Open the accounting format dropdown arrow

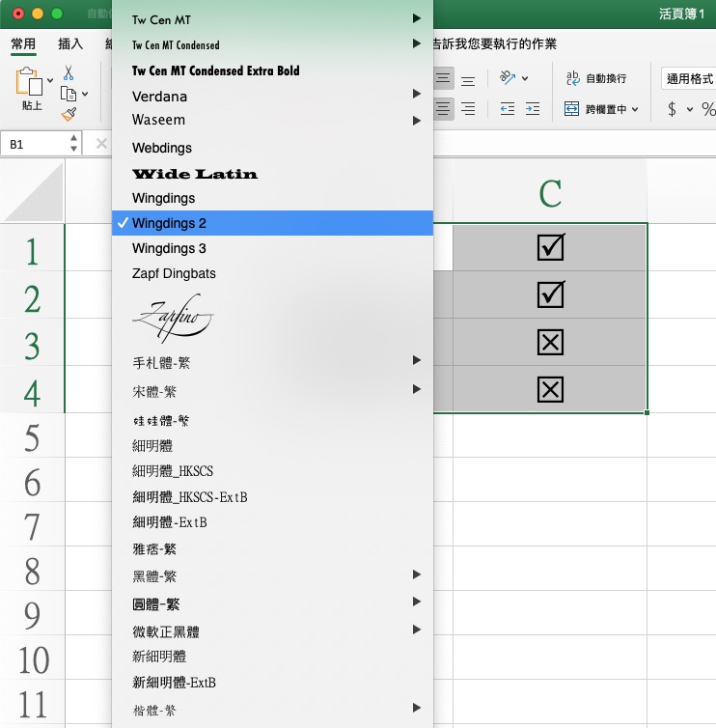tap(690, 109)
